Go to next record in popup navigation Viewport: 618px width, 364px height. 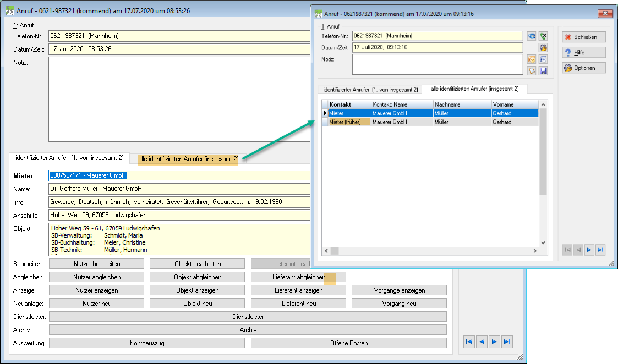coord(589,250)
